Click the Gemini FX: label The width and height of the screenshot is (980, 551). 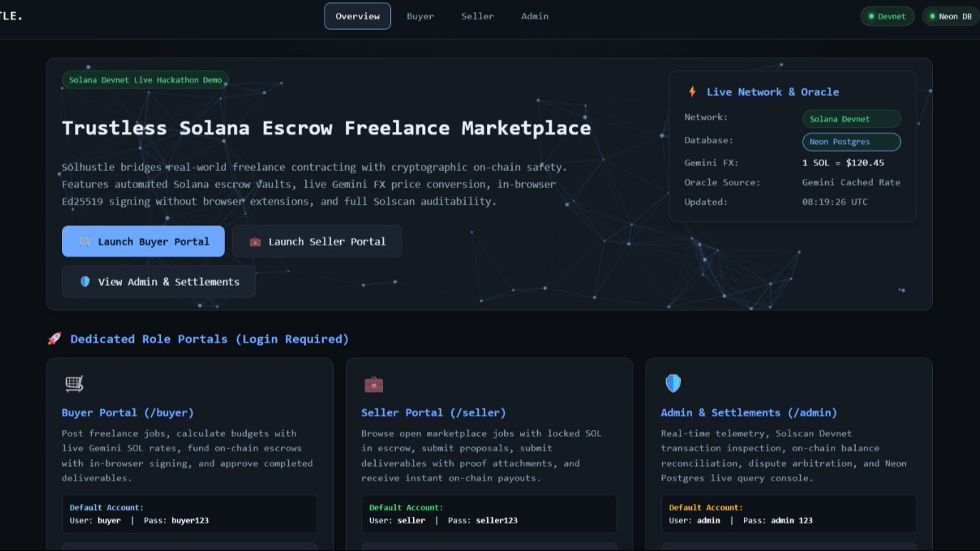(x=711, y=163)
